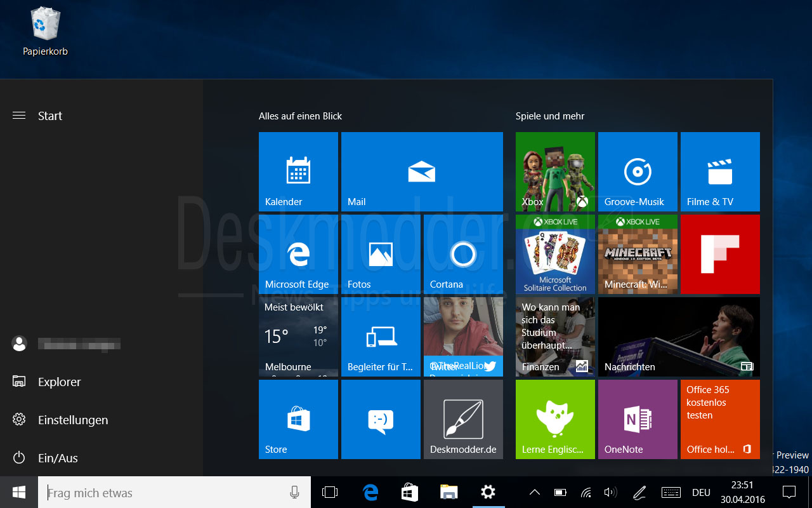Open the Action Center notifications

click(x=789, y=492)
